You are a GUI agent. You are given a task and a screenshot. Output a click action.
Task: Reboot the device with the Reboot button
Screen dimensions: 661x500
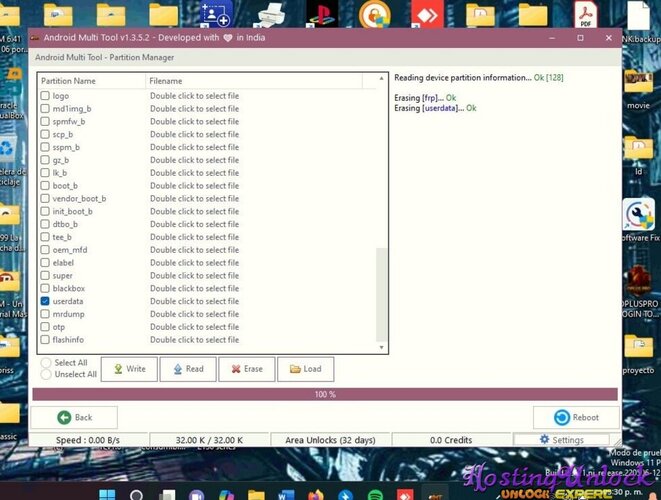[x=575, y=417]
